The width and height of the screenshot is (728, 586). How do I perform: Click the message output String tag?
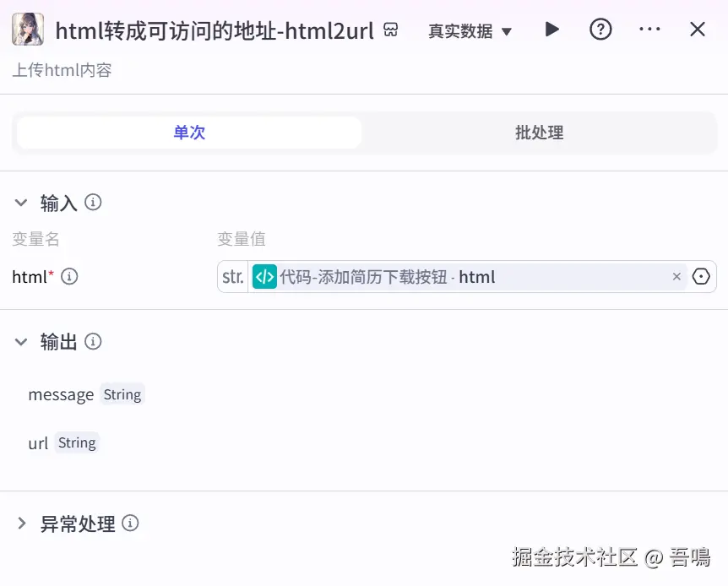pos(122,394)
